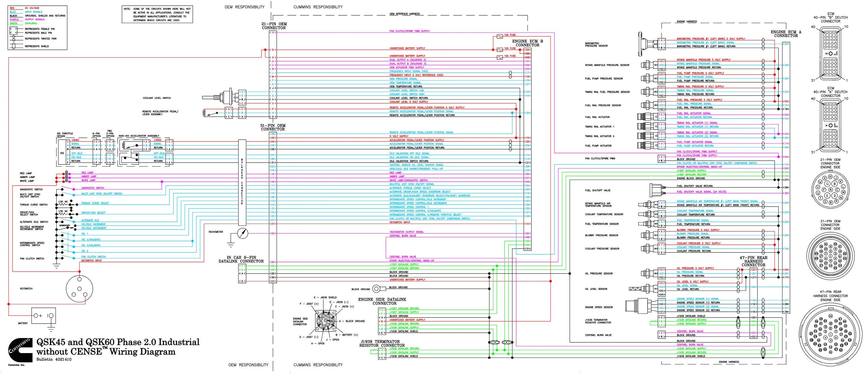Select the coolant pressure sensor drawing
Image resolution: width=868 pixels, height=374 pixels.
[x=649, y=249]
